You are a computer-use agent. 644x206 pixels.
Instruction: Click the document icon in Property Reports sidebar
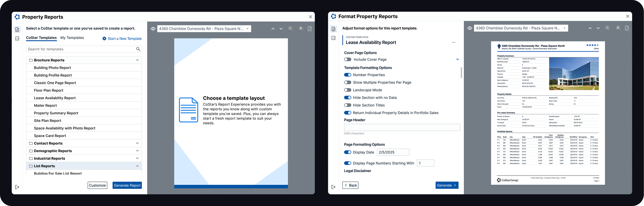[17, 29]
